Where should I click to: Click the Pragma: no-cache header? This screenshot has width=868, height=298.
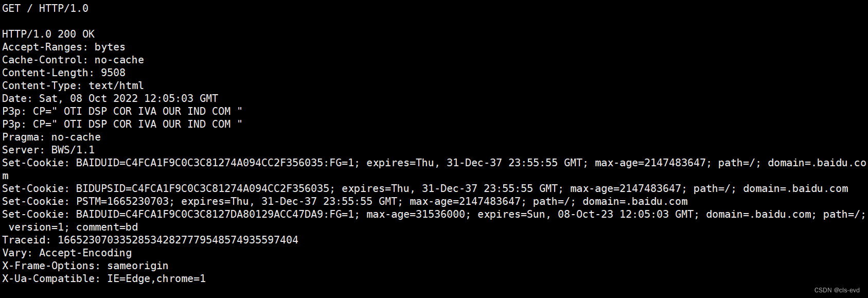[x=51, y=137]
